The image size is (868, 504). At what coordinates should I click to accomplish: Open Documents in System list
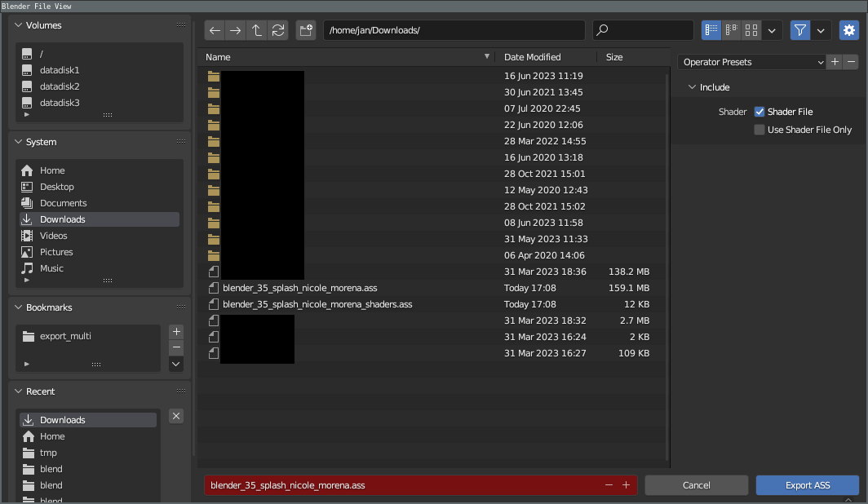click(100, 203)
